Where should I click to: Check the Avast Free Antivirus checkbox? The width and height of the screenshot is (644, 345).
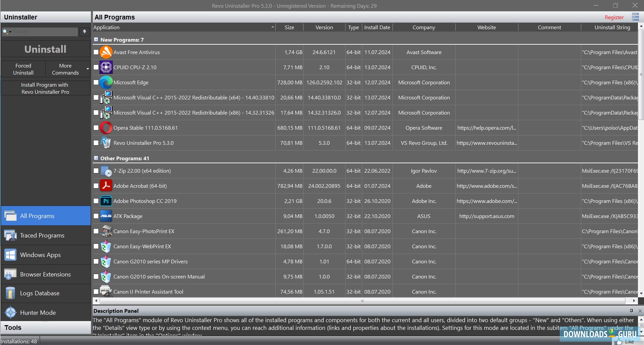pos(96,52)
